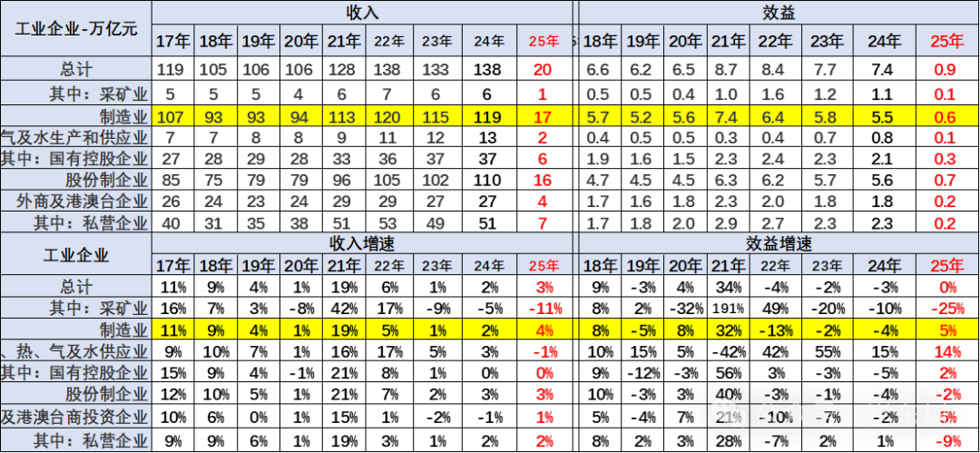Select 采矿业 效益增速 20年 value -32%

pos(686,309)
